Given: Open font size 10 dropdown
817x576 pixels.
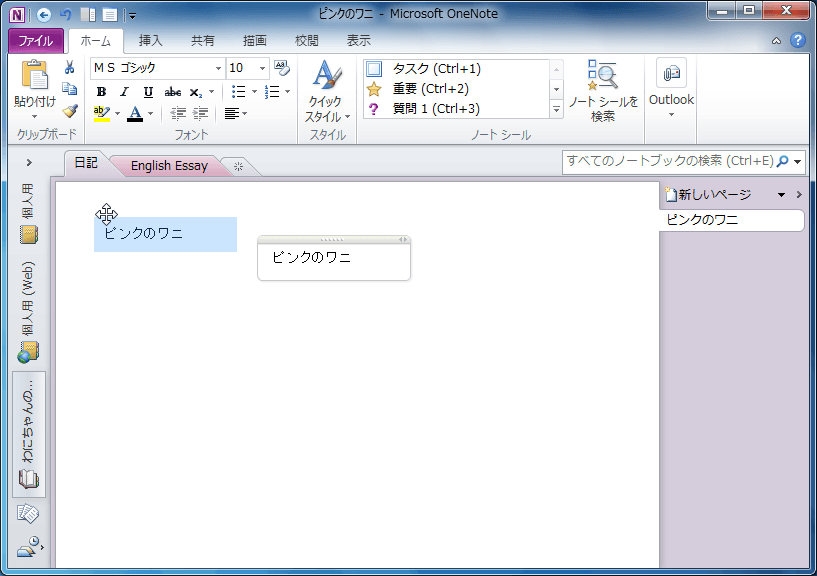Looking at the screenshot, I should tap(263, 68).
